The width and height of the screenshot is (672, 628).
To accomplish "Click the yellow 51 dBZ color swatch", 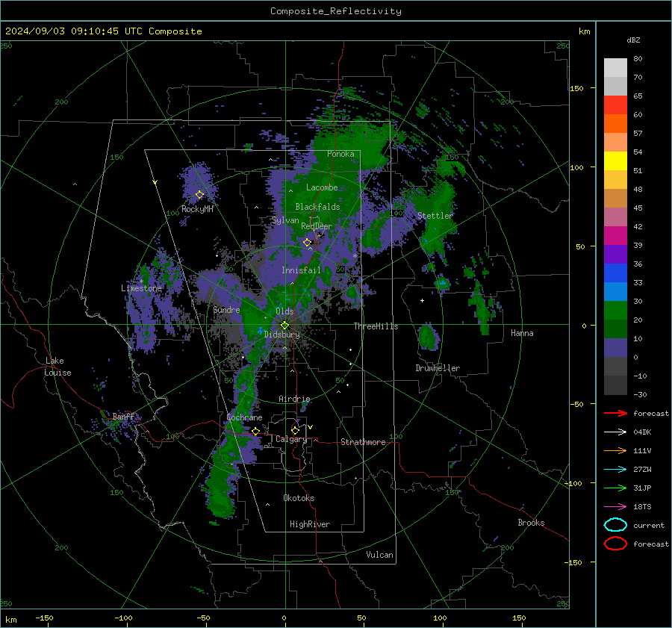I will (615, 161).
